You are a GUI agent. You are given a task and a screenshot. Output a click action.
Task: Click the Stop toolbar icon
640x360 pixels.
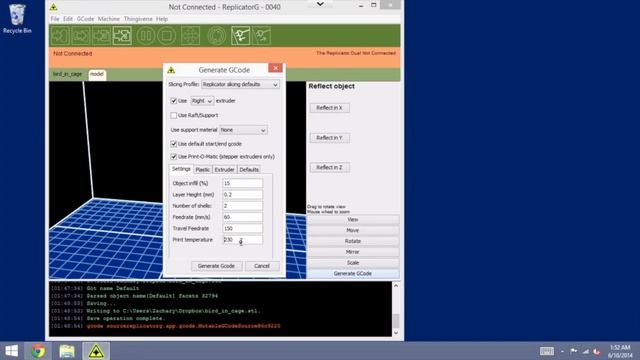tap(166, 36)
